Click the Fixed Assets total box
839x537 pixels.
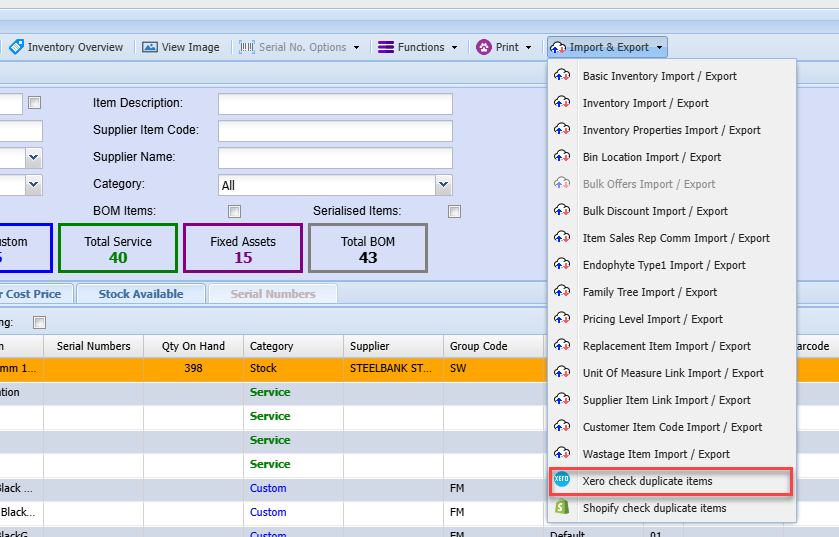[x=243, y=248]
